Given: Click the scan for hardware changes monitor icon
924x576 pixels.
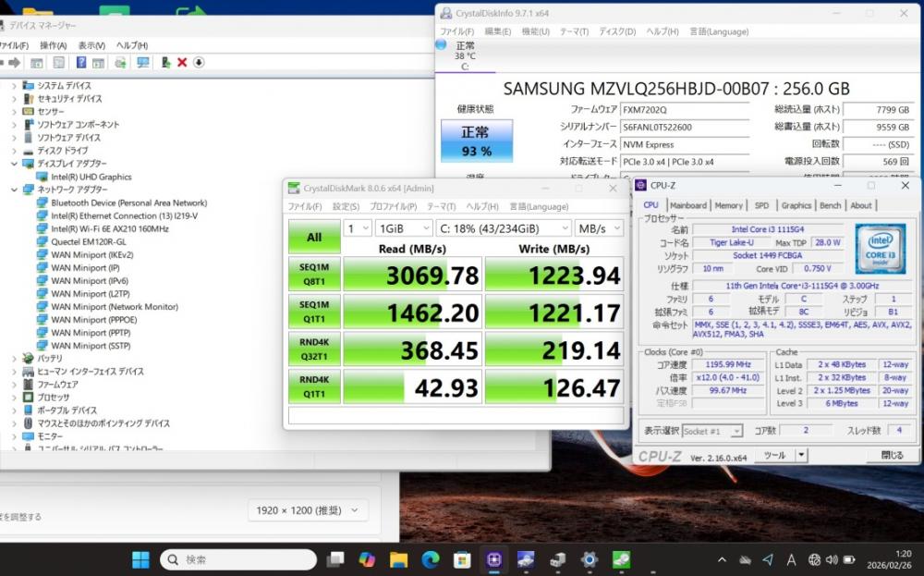Looking at the screenshot, I should tap(142, 63).
